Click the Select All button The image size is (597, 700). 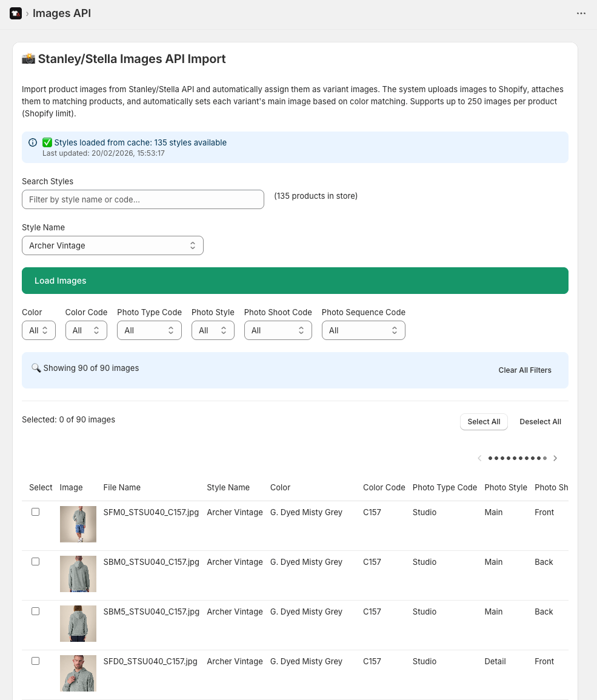click(484, 421)
